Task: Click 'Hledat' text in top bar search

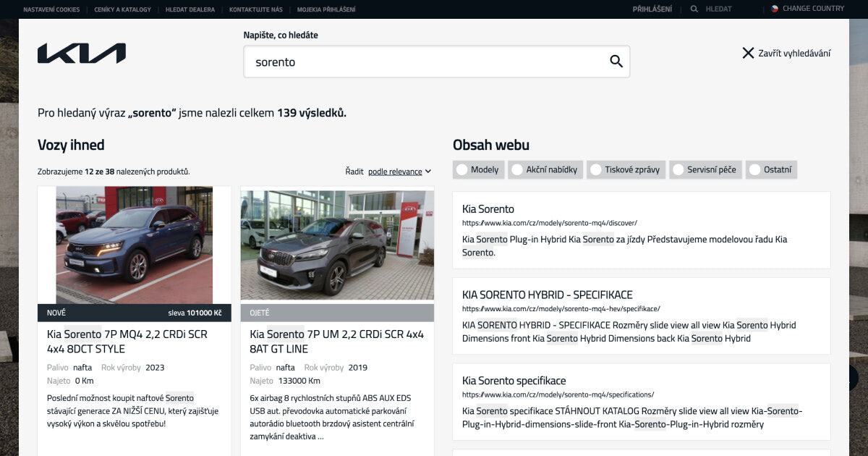Action: pos(718,9)
